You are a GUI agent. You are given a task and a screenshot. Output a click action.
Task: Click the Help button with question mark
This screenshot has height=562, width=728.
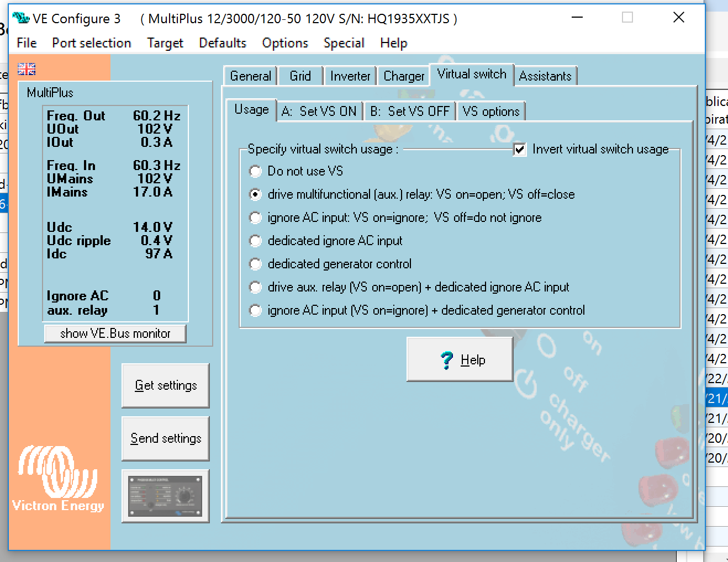[x=460, y=360]
